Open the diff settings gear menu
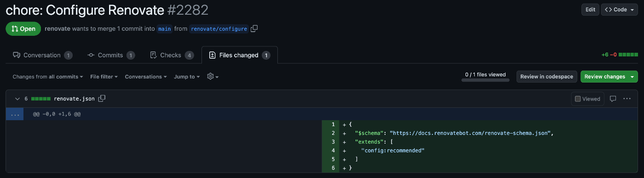Viewport: 644px width, 178px height. pos(213,77)
